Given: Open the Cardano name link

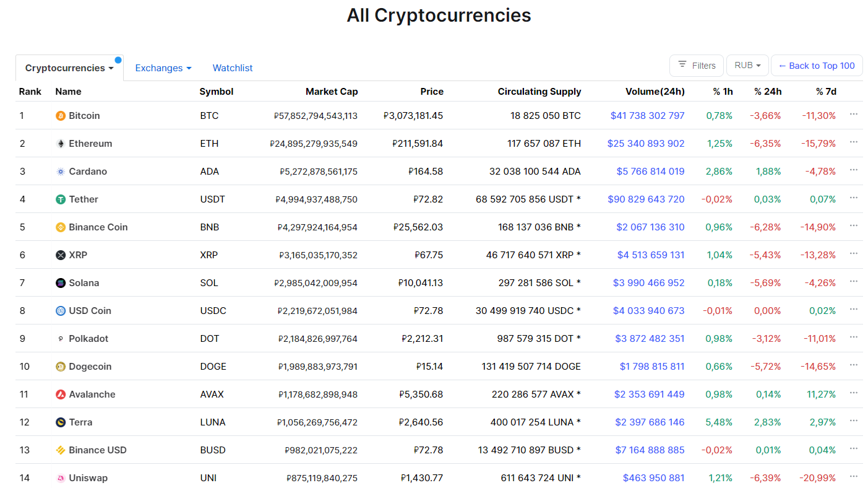Looking at the screenshot, I should point(88,172).
